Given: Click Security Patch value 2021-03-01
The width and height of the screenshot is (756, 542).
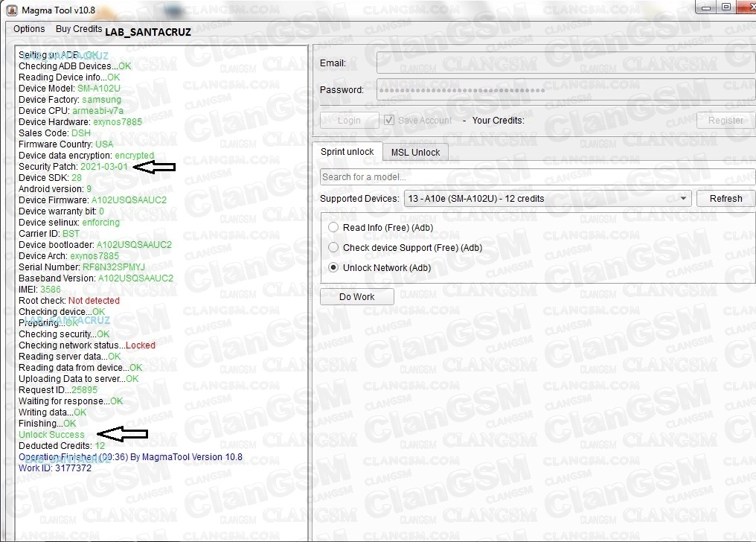Looking at the screenshot, I should 104,166.
